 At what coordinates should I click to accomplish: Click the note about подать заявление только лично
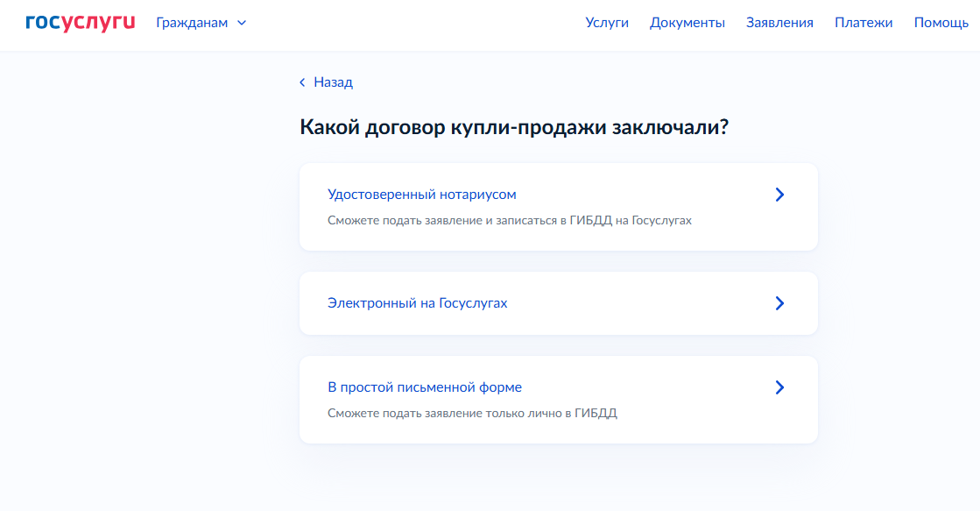(x=472, y=413)
